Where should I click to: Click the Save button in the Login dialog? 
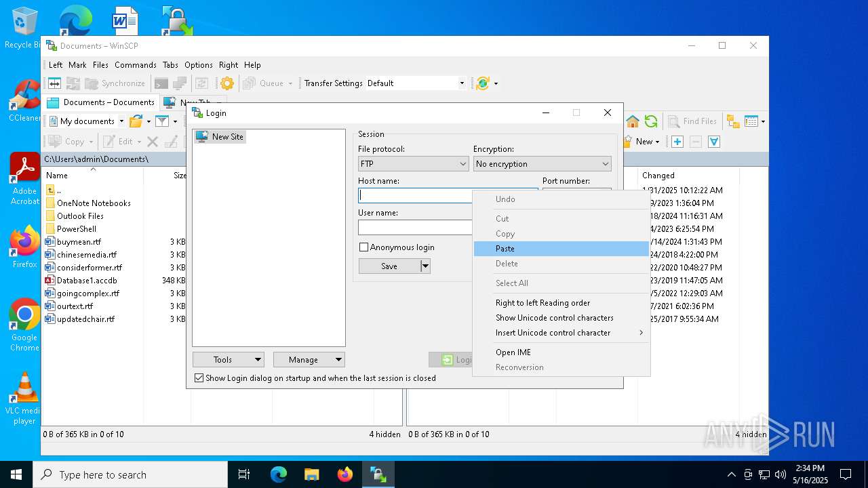click(389, 266)
